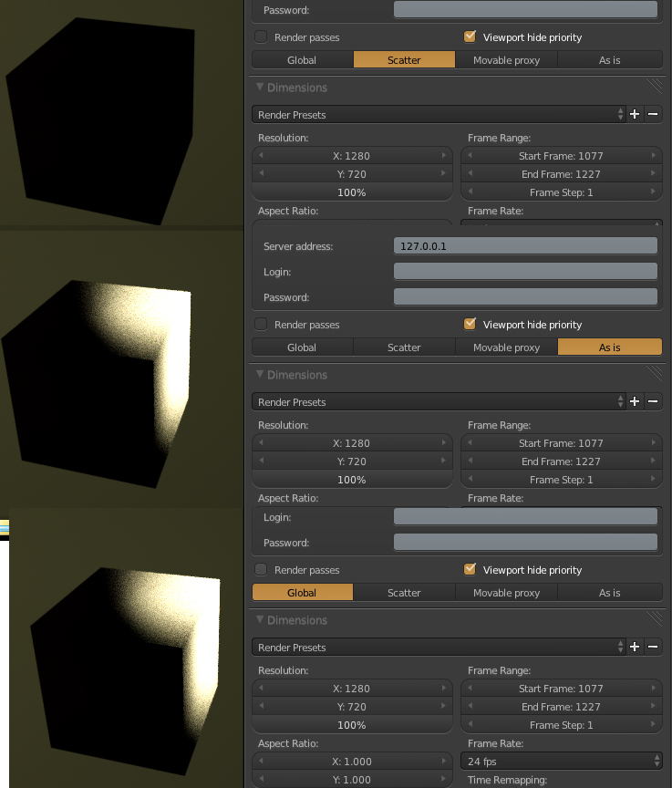Enable Render passes in As is-active panel
The height and width of the screenshot is (788, 672).
[x=261, y=324]
